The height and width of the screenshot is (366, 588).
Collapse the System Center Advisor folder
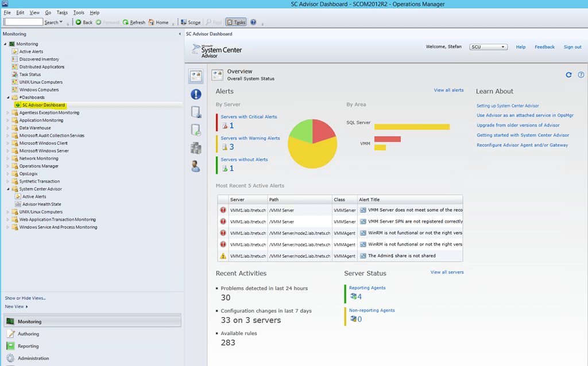[x=8, y=189]
